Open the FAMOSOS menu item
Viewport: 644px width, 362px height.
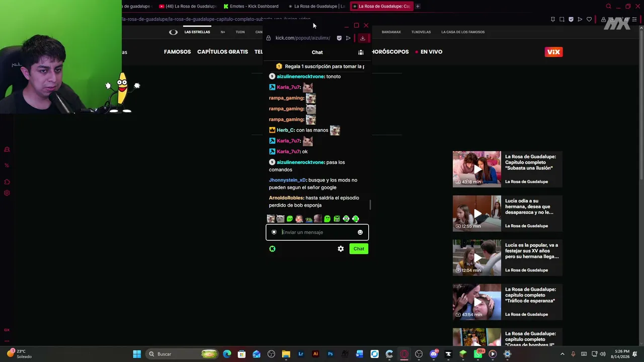point(177,52)
